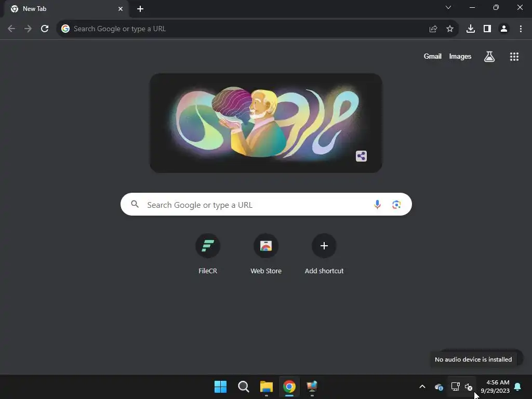Open the Gmail link
Viewport: 532px width, 399px height.
[x=433, y=56]
